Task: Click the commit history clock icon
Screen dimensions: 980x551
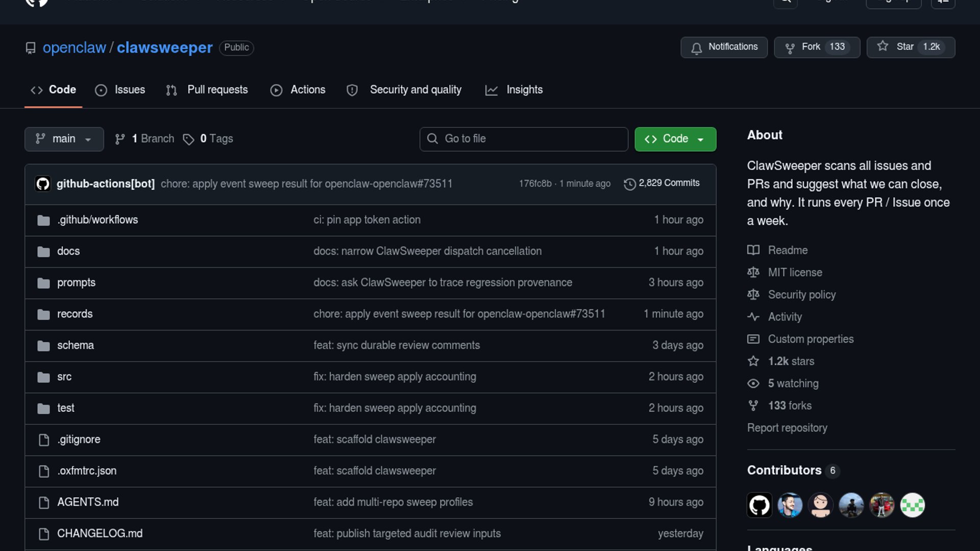Action: click(x=629, y=184)
